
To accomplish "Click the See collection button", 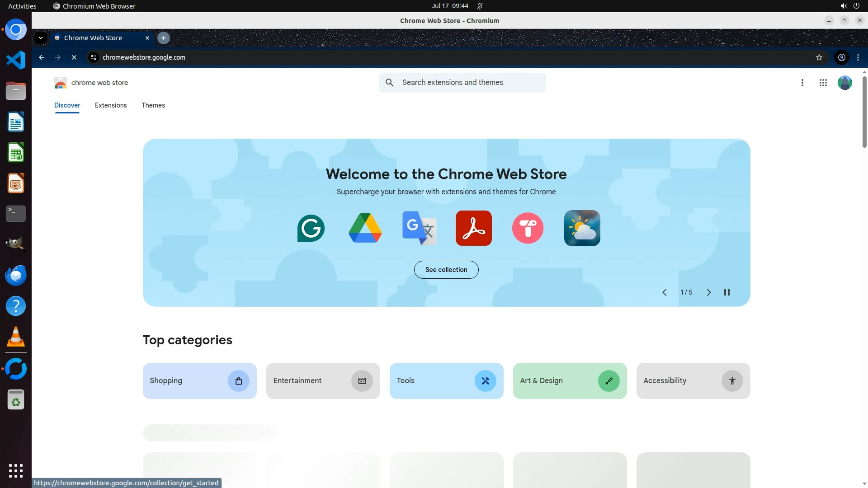I will [446, 270].
